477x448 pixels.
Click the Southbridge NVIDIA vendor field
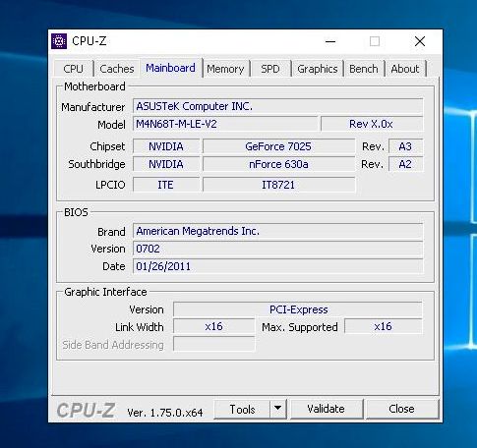click(166, 164)
